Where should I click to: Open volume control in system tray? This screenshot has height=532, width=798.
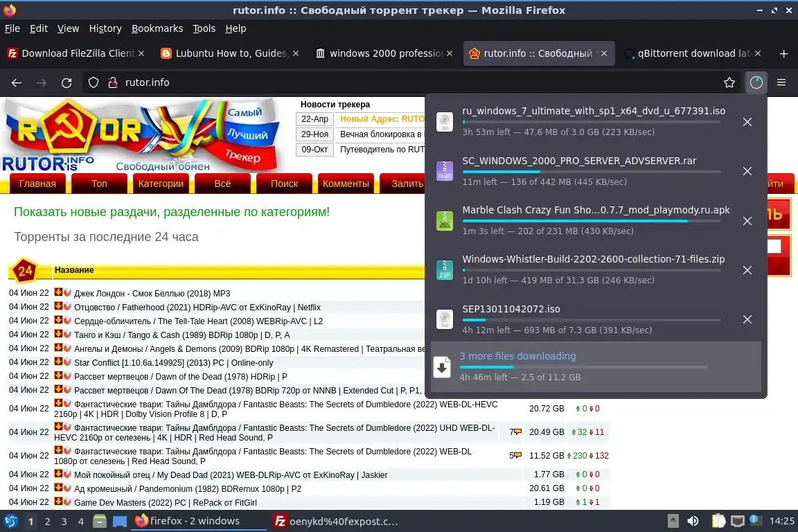pos(693,521)
